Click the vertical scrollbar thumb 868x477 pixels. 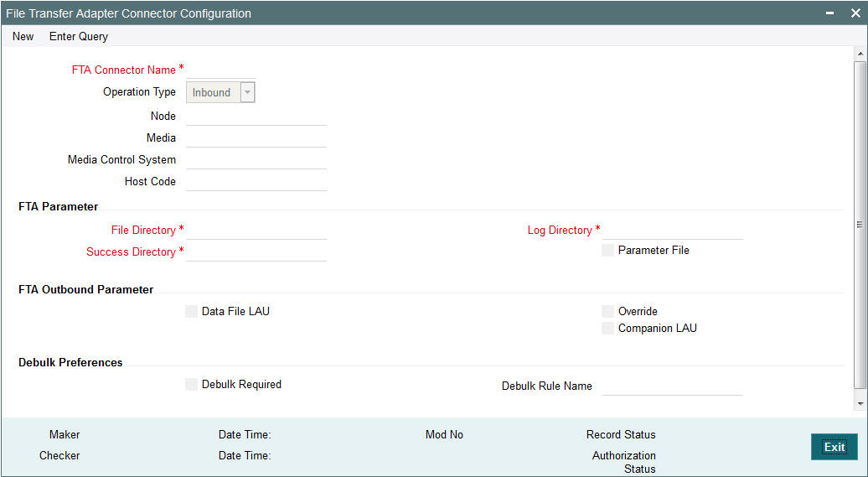(860, 225)
